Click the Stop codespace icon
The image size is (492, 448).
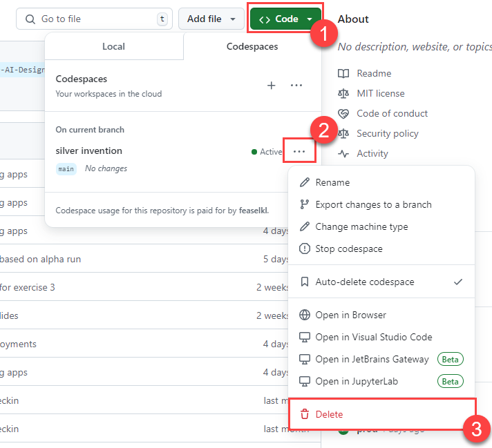coord(304,249)
